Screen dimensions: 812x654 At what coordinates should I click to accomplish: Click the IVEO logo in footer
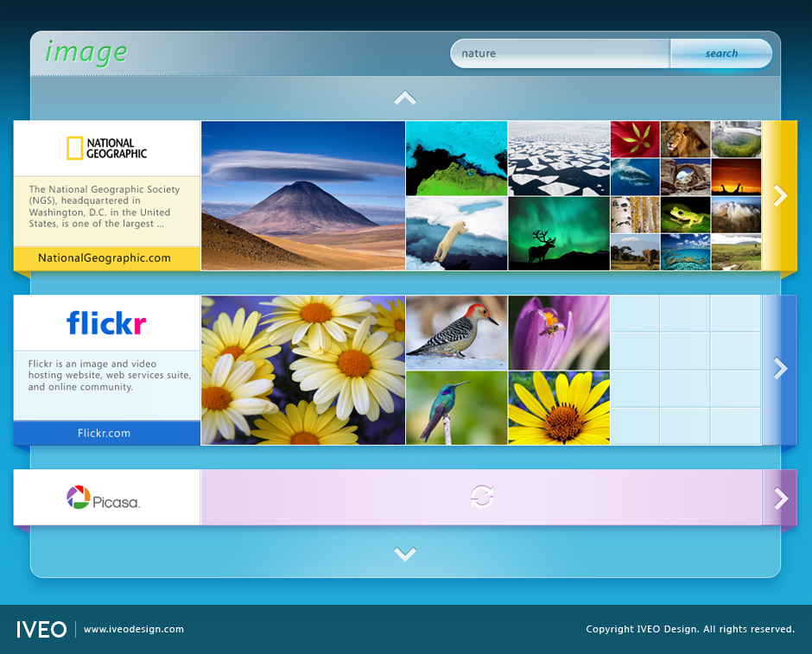click(x=41, y=630)
